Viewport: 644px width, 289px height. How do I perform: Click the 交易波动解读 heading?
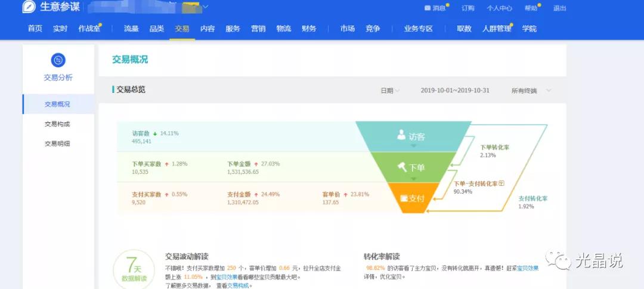tap(187, 257)
